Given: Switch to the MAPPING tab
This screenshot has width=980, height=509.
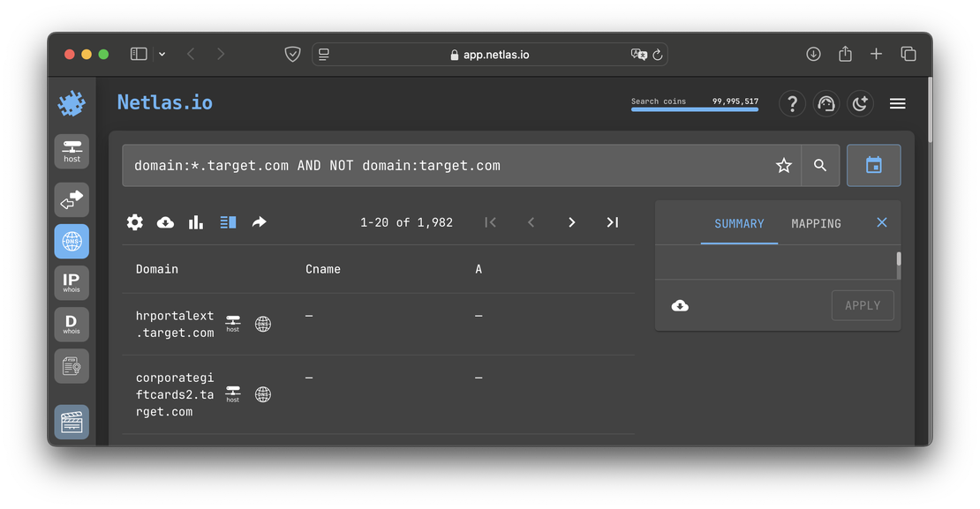Looking at the screenshot, I should tap(815, 223).
